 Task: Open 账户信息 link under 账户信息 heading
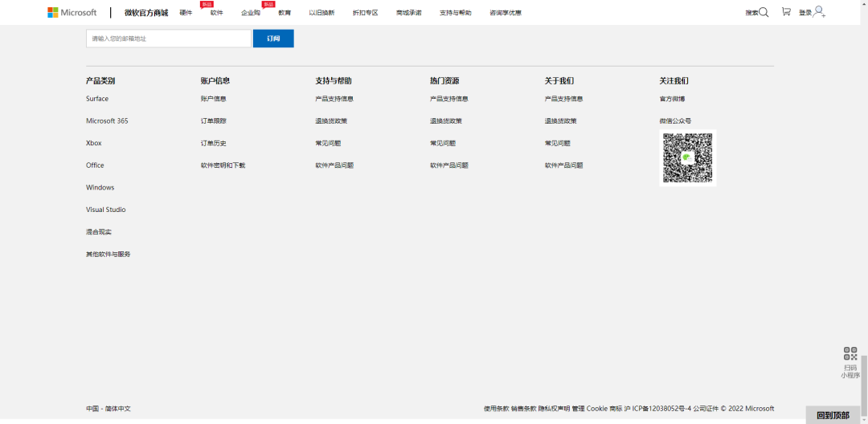(x=214, y=99)
